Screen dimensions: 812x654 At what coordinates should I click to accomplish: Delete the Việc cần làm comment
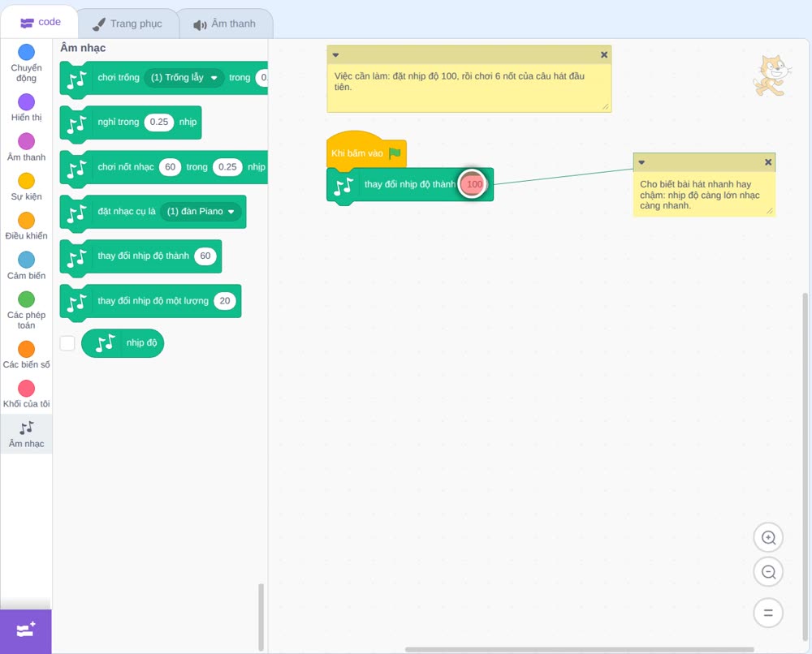coord(604,55)
